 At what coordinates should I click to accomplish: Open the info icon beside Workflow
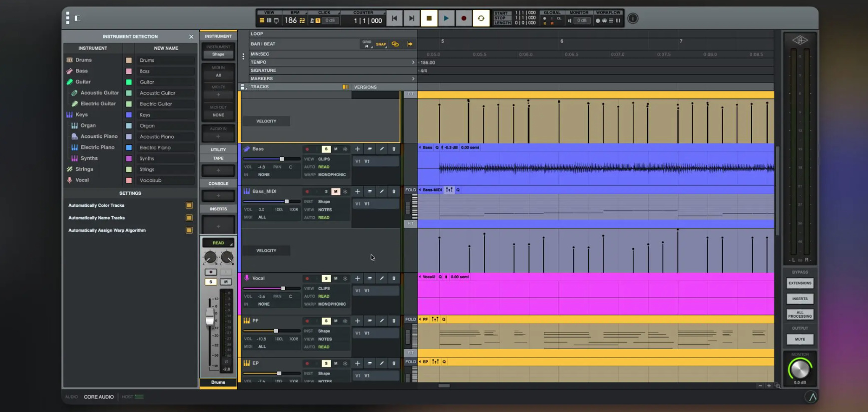click(x=633, y=18)
